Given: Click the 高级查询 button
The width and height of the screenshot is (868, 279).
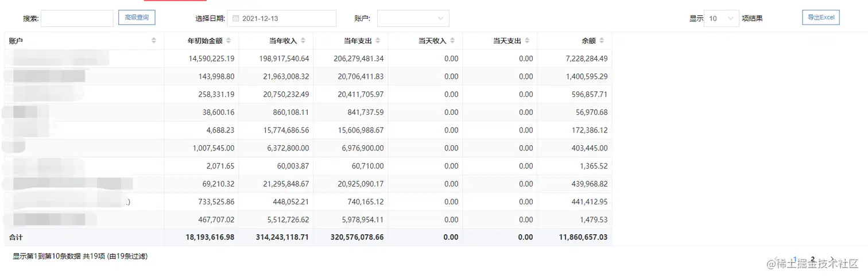Looking at the screenshot, I should (137, 18).
